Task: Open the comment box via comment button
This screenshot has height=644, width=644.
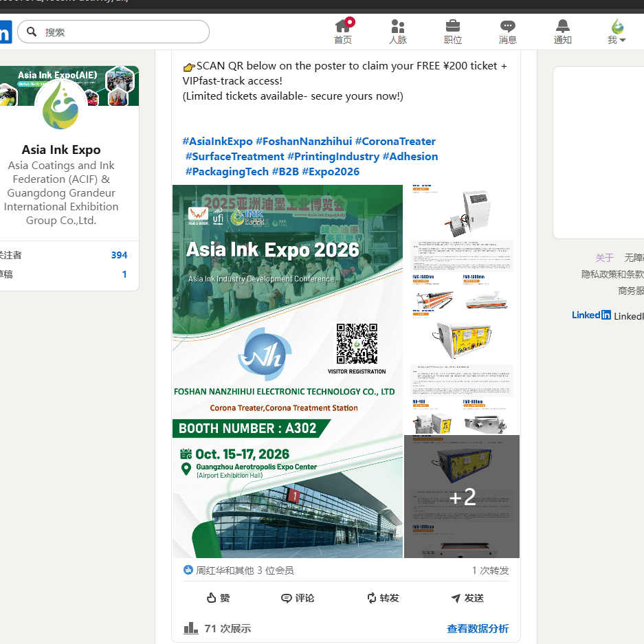Action: pyautogui.click(x=298, y=598)
